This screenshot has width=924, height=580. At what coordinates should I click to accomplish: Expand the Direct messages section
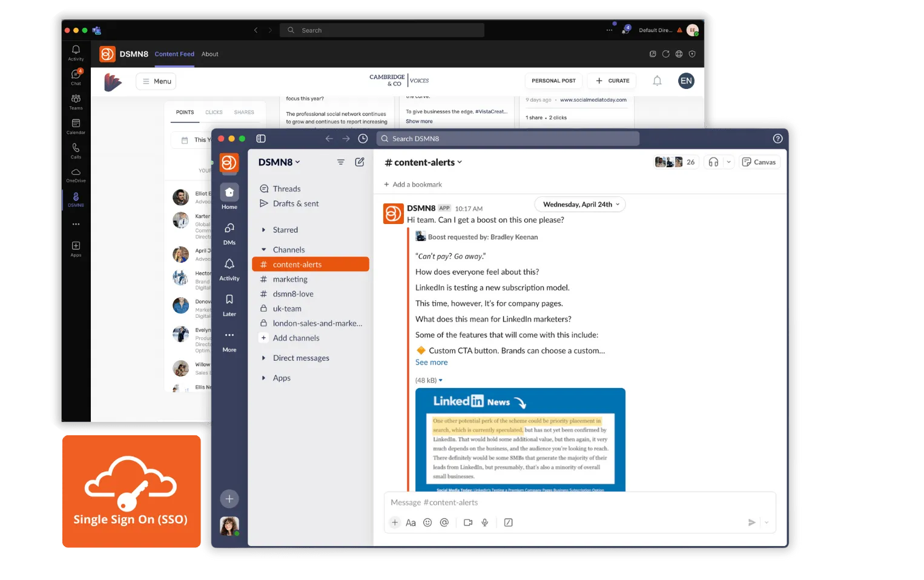(263, 358)
